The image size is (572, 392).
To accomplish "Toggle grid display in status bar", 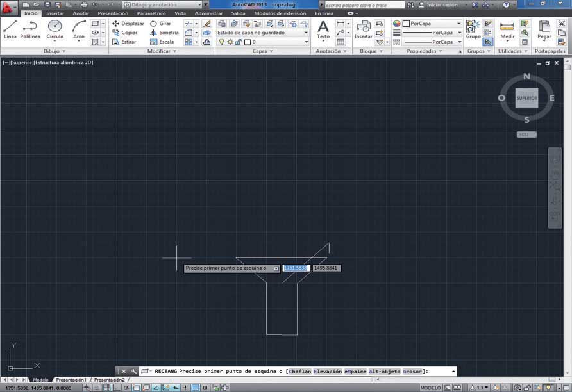I will pos(106,388).
